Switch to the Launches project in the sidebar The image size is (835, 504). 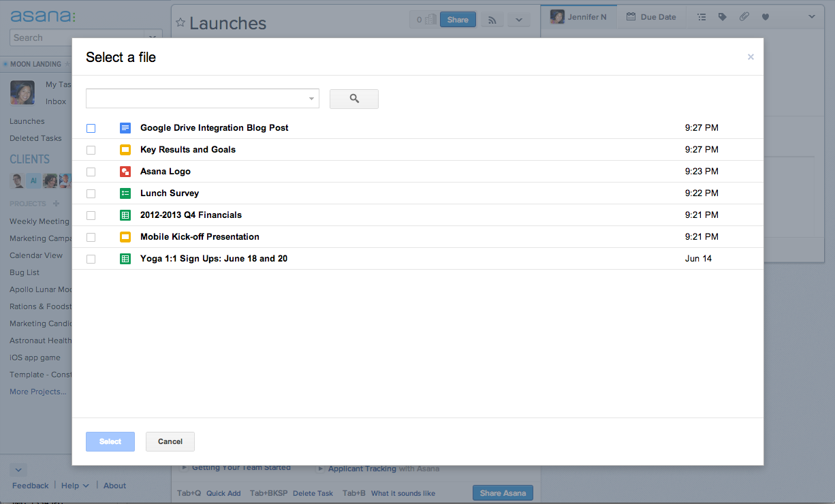[27, 121]
